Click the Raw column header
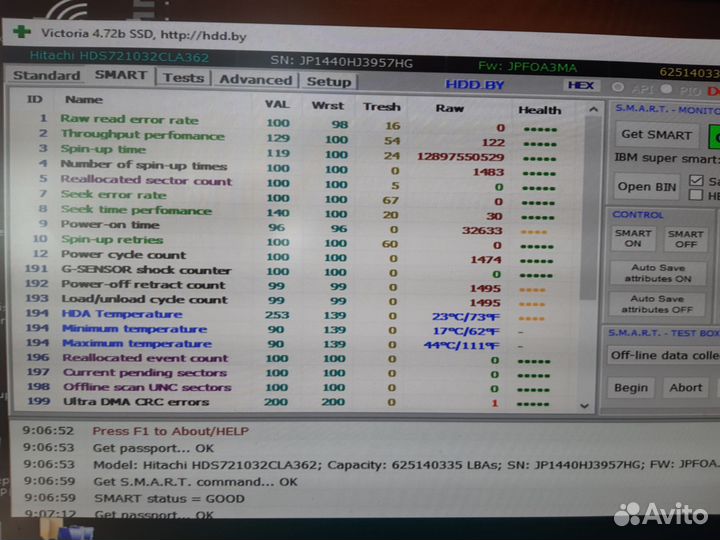Screen dimensions: 720x540 450,108
